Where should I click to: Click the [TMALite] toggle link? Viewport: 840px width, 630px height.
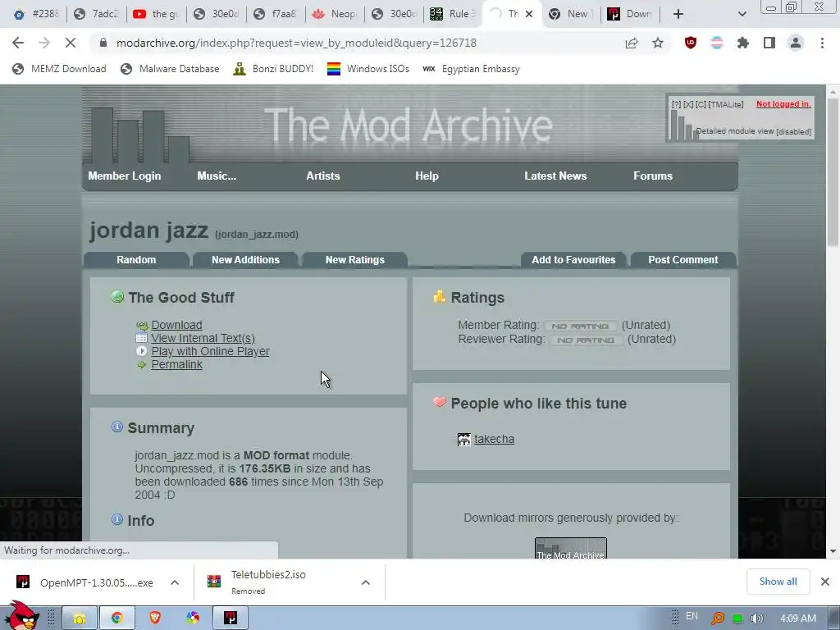(725, 104)
